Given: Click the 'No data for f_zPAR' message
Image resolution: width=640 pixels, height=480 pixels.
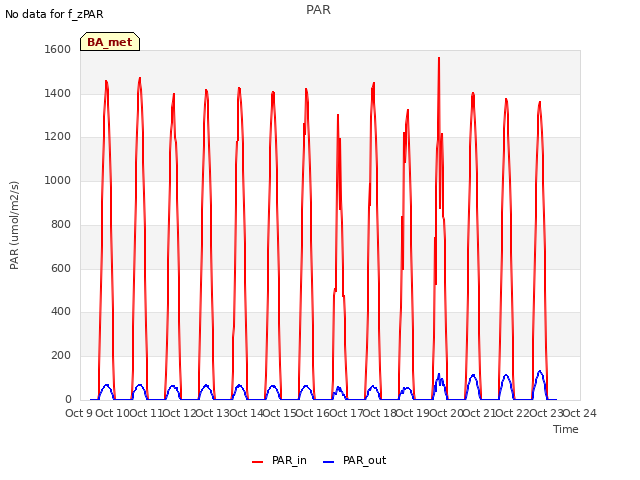Looking at the screenshot, I should coord(54,14).
